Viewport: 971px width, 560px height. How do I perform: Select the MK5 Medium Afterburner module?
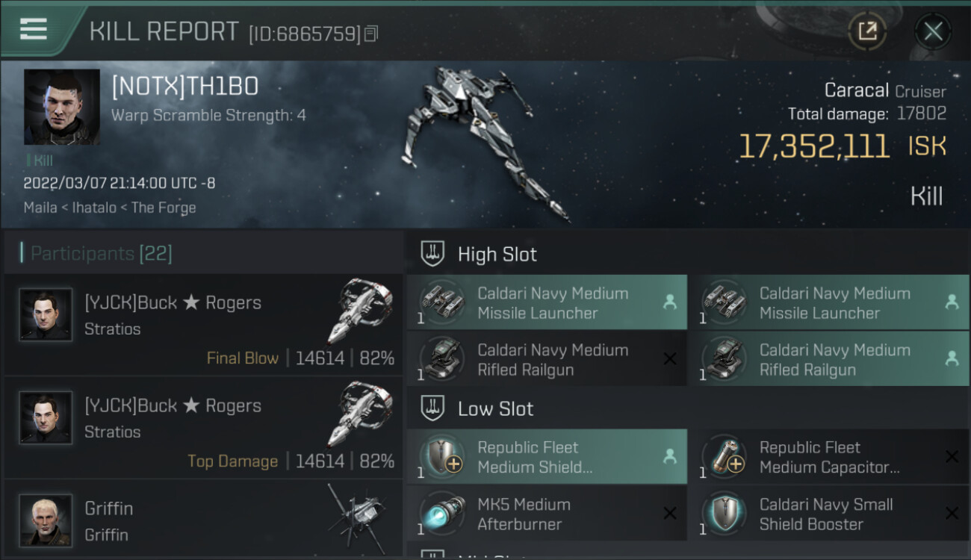pyautogui.click(x=547, y=514)
